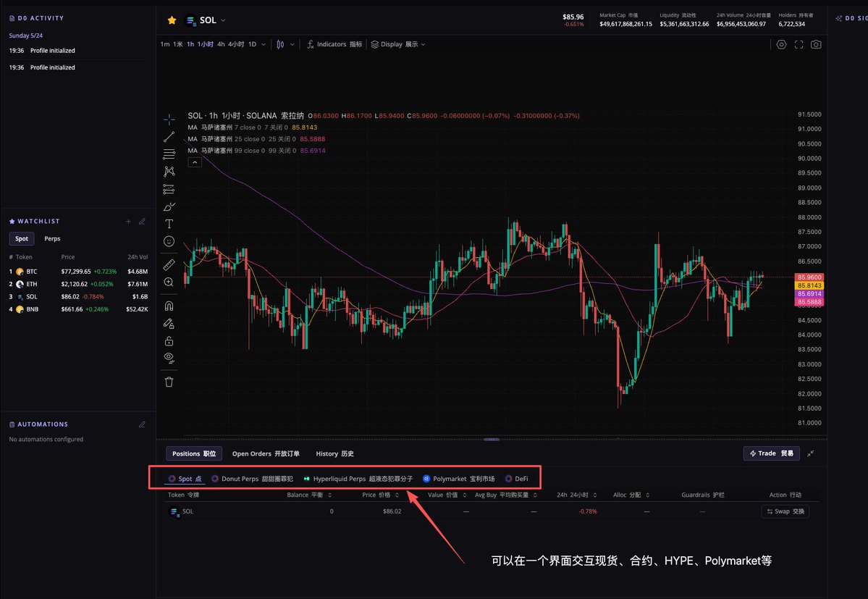This screenshot has width=868, height=599.
Task: Add a token to the watchlist
Action: pos(128,222)
